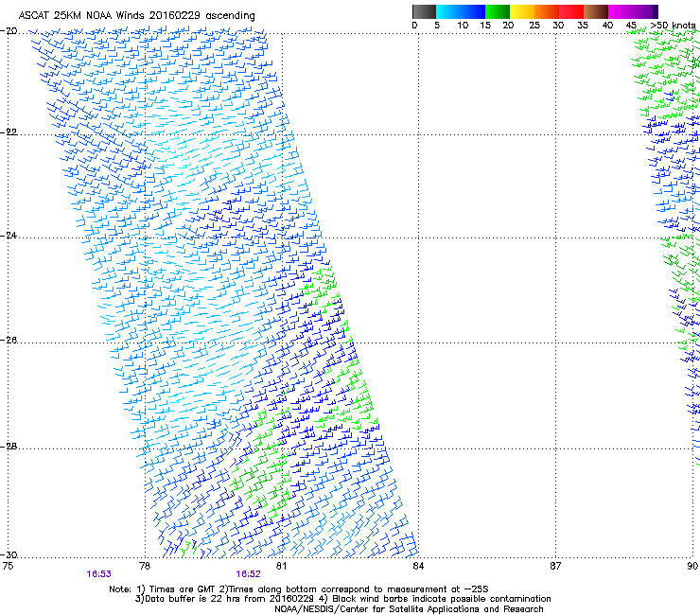Screen dimensions: 700x615
Task: Click the '-24' latitude axis label
Action: tap(9, 236)
